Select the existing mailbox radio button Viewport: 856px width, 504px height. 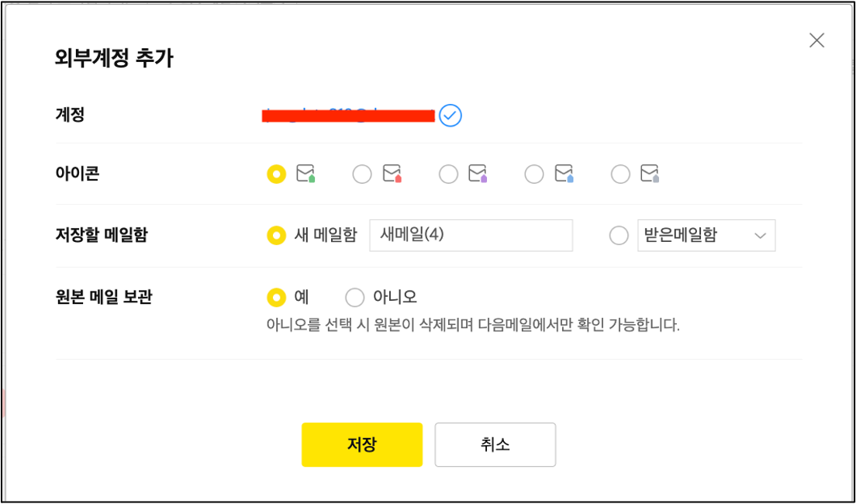(x=619, y=235)
